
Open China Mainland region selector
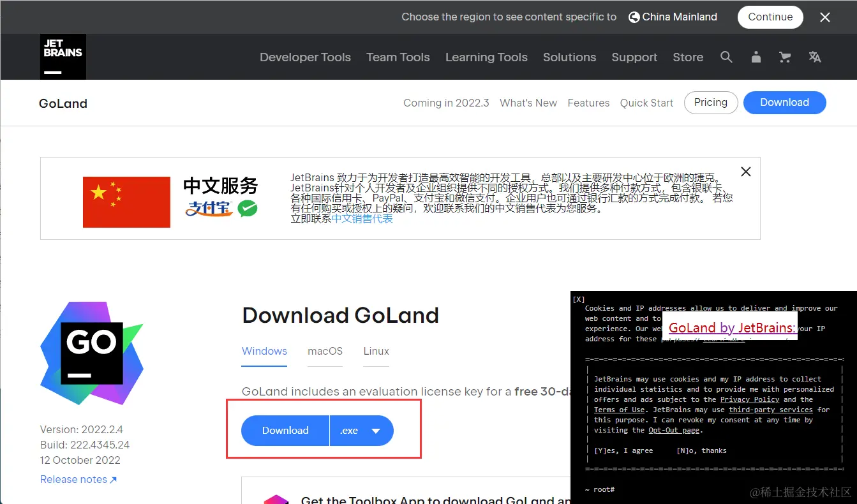pyautogui.click(x=673, y=17)
